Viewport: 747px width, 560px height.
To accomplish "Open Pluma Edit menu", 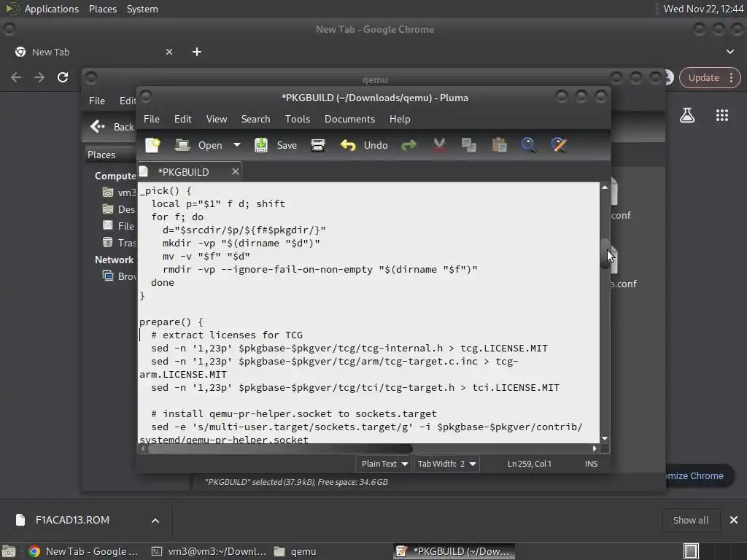I will 183,119.
